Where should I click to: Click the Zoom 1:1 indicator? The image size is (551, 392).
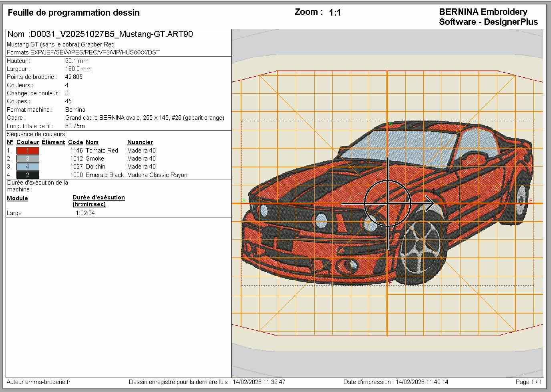[318, 12]
